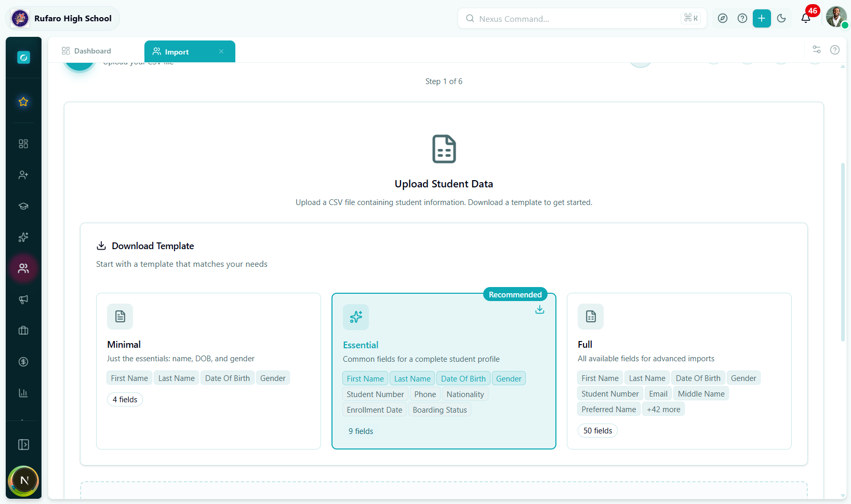Open the dollar finance icon in sidebar

(23, 362)
